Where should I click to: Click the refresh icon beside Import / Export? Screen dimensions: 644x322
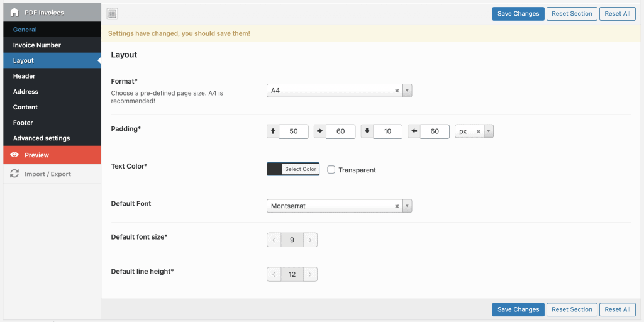pos(14,174)
